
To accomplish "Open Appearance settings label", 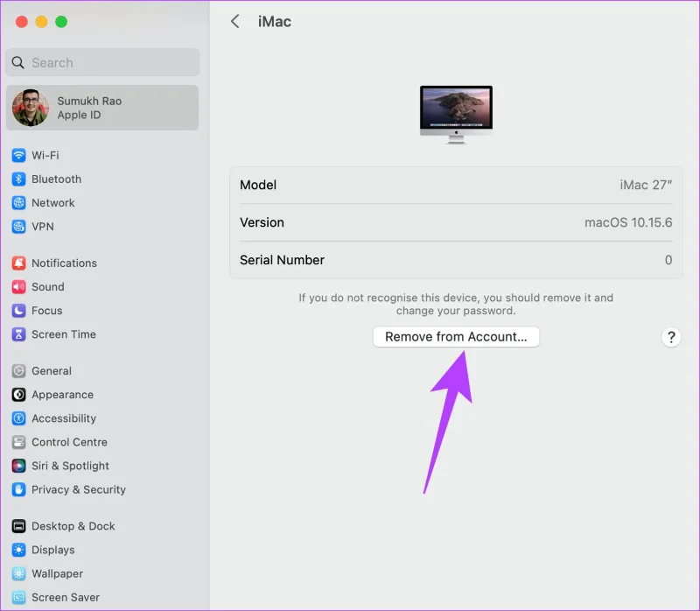I will pos(62,395).
